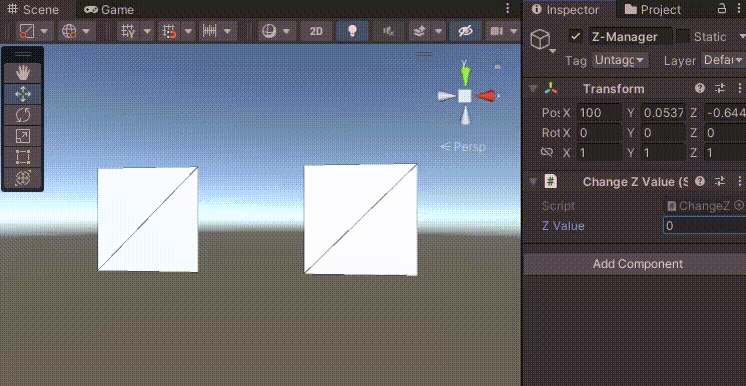746x386 pixels.
Task: Click the Scale X field
Action: [599, 152]
